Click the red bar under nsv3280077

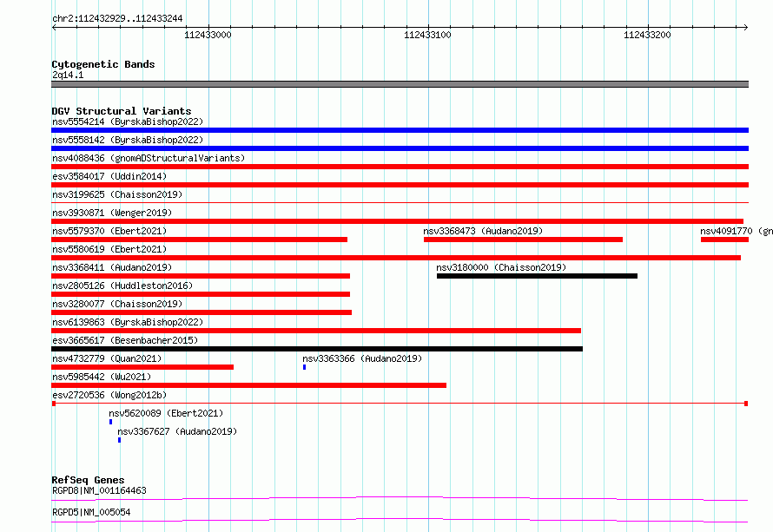click(x=202, y=312)
